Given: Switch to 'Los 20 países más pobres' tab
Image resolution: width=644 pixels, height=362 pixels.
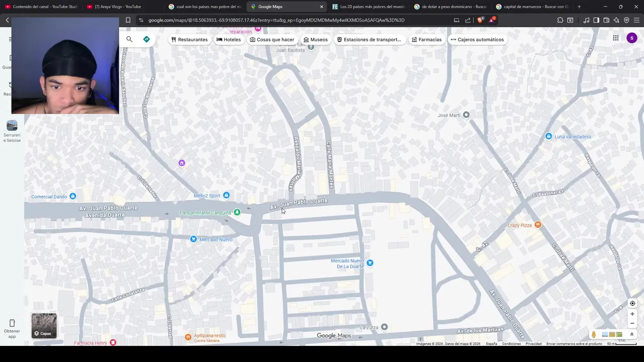Looking at the screenshot, I should click(x=368, y=7).
